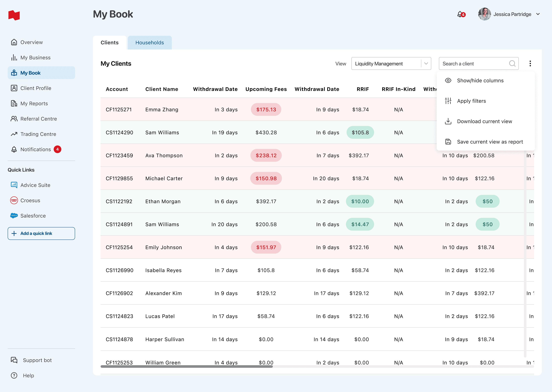Expand the Liquidity Management view dropdown
Viewport: 552px width, 392px height.
pyautogui.click(x=426, y=63)
